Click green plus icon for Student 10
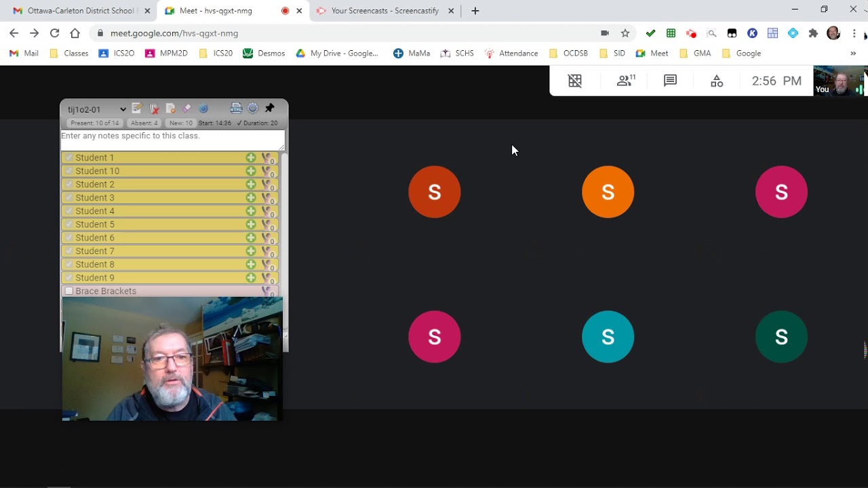 pyautogui.click(x=251, y=171)
